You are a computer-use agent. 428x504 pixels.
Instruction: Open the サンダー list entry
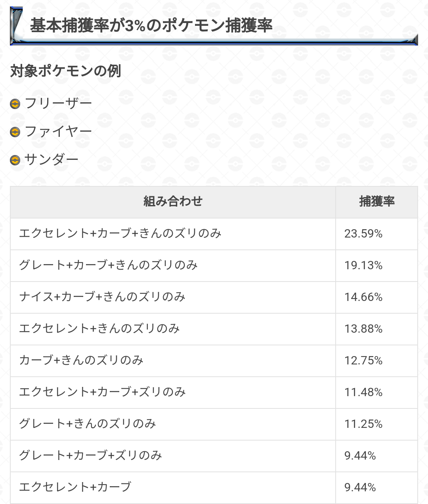pos(51,159)
